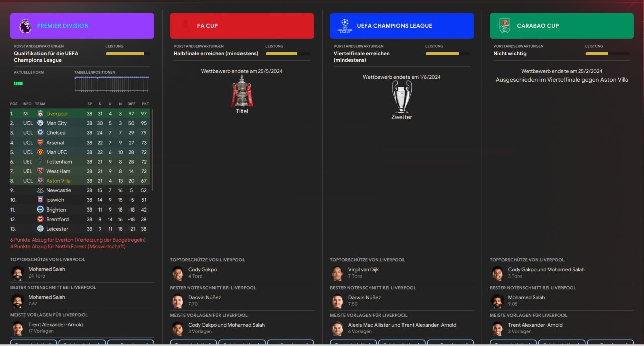Click the Tottenham club crest
The height and width of the screenshot is (346, 644).
pyautogui.click(x=40, y=162)
